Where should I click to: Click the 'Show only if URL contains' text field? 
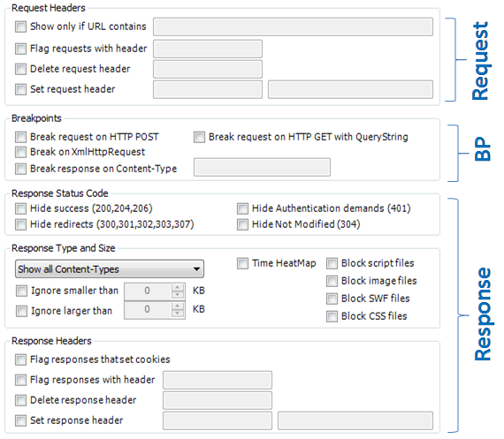pyautogui.click(x=293, y=26)
